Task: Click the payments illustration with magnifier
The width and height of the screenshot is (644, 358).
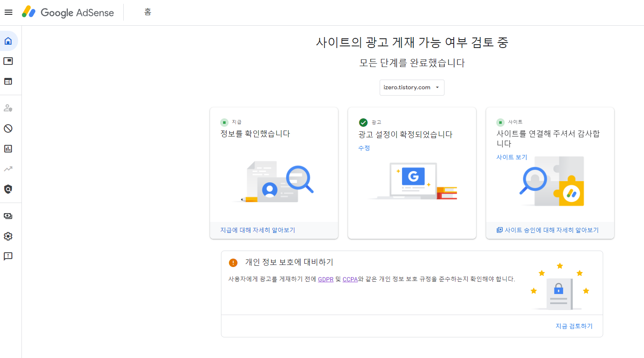Action: (x=274, y=182)
